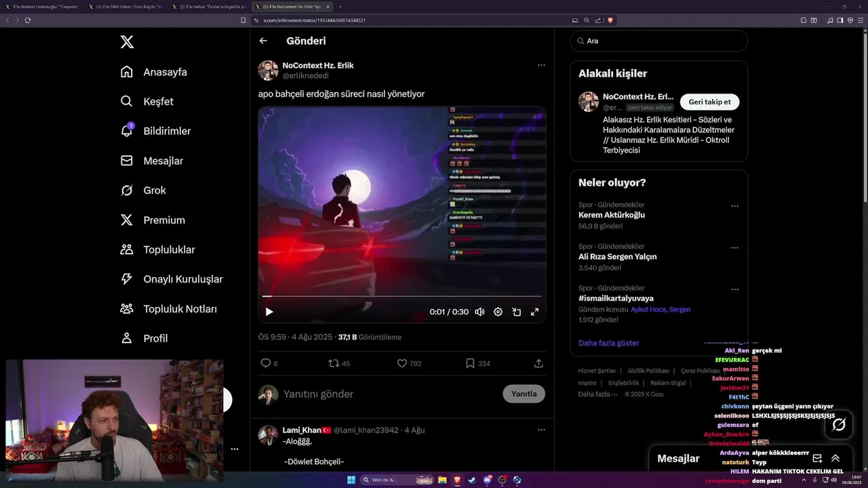
Task: Switch to hafıza Öcalan browser tab
Action: click(209, 6)
